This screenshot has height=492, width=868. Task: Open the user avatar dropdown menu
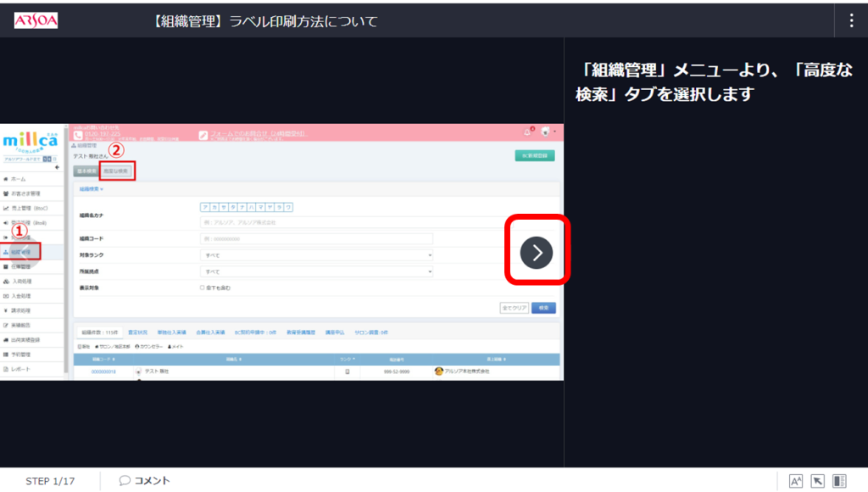coord(548,132)
